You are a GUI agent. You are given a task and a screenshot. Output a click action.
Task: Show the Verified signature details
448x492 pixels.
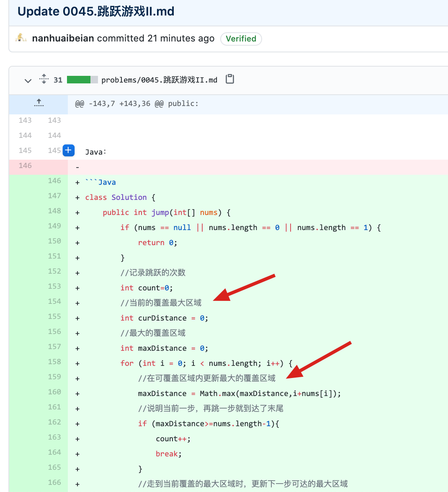(241, 39)
